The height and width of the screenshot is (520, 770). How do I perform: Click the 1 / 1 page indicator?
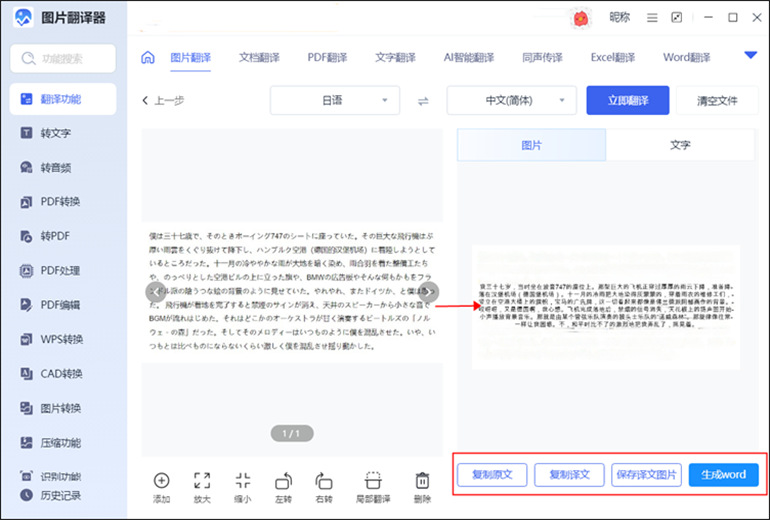[292, 434]
